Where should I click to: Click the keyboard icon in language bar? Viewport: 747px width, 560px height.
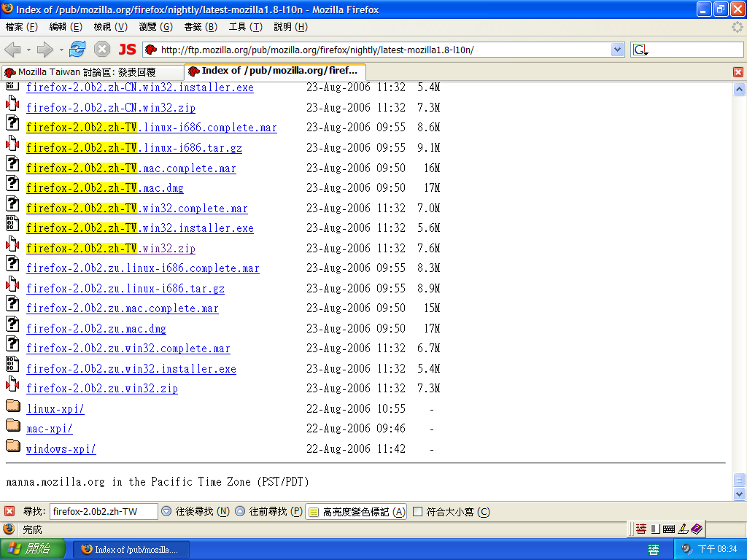pos(669,529)
